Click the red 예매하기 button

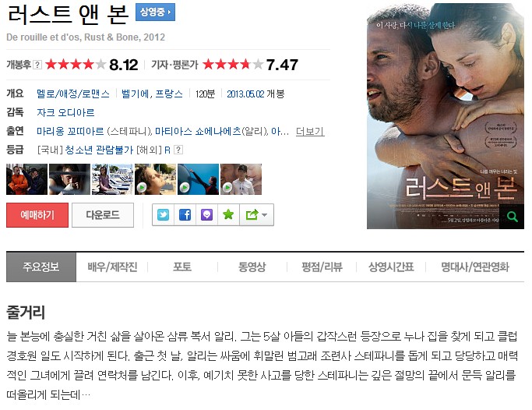tap(37, 215)
